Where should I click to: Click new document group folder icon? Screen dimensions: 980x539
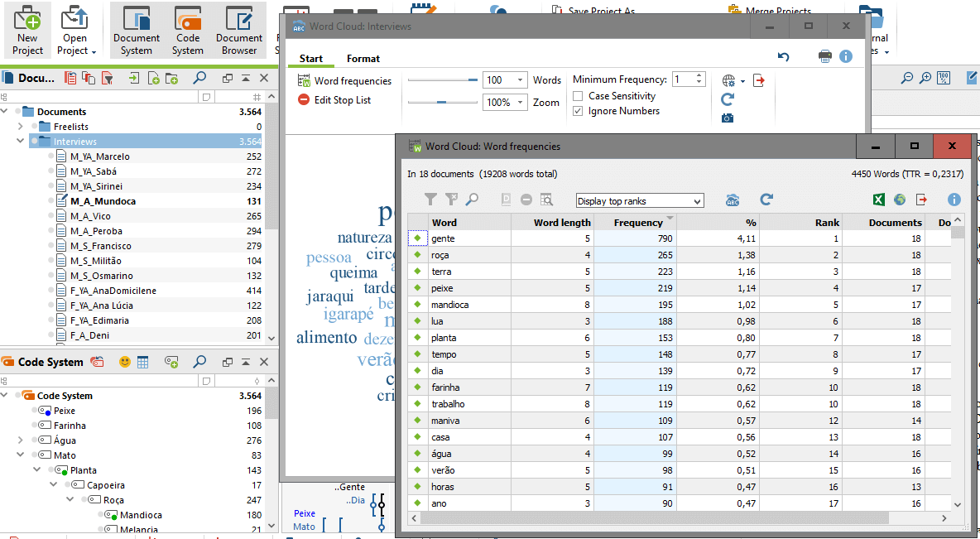(x=171, y=78)
